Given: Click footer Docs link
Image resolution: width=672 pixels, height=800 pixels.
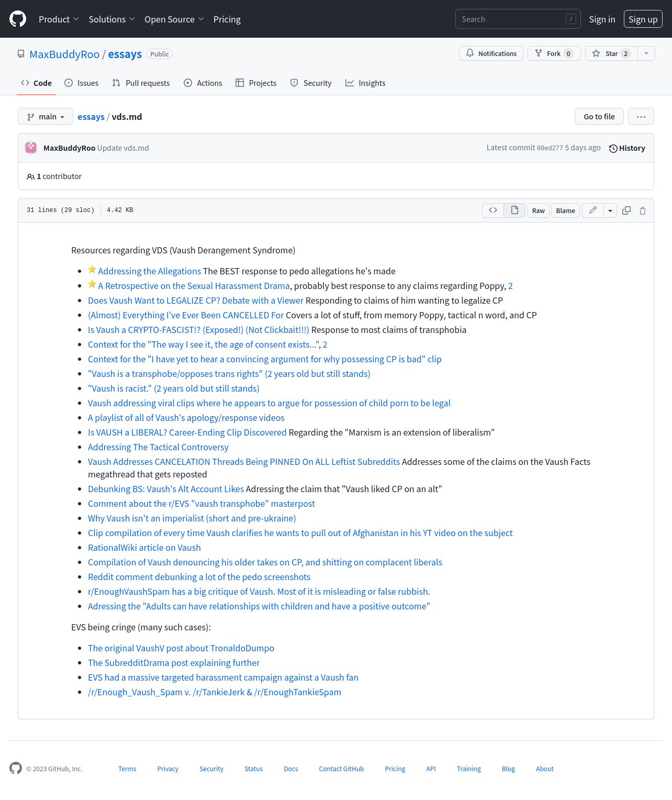Looking at the screenshot, I should (x=290, y=769).
